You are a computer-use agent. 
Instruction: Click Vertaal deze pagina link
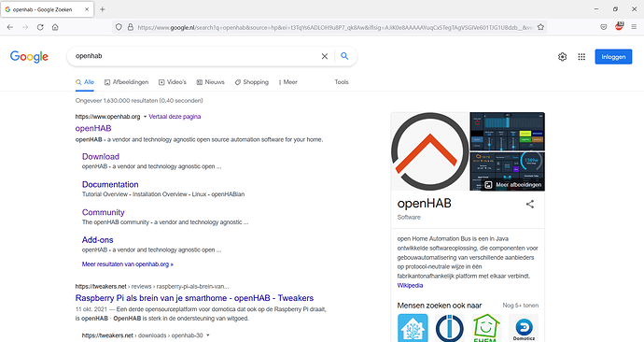tap(175, 117)
